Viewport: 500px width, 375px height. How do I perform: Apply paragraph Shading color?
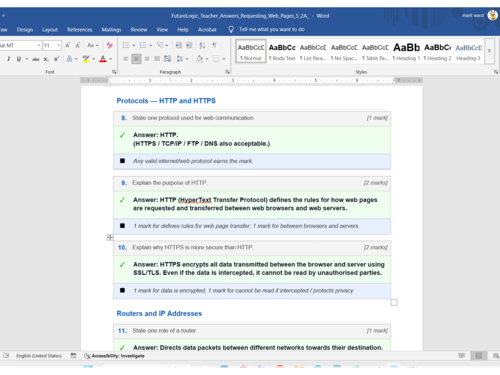click(x=199, y=59)
